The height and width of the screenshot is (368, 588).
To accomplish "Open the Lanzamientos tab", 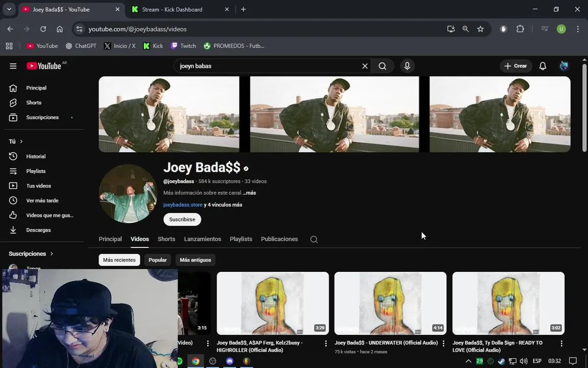I will pos(203,239).
